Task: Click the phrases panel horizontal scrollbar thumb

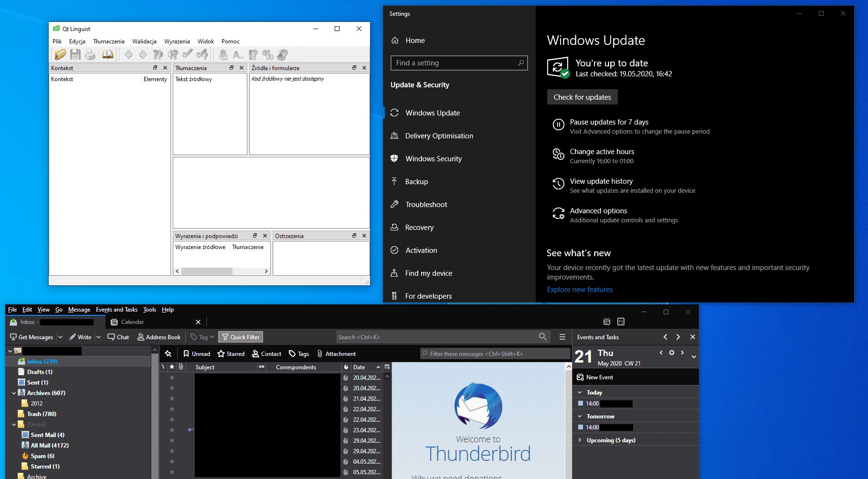Action: (x=207, y=271)
